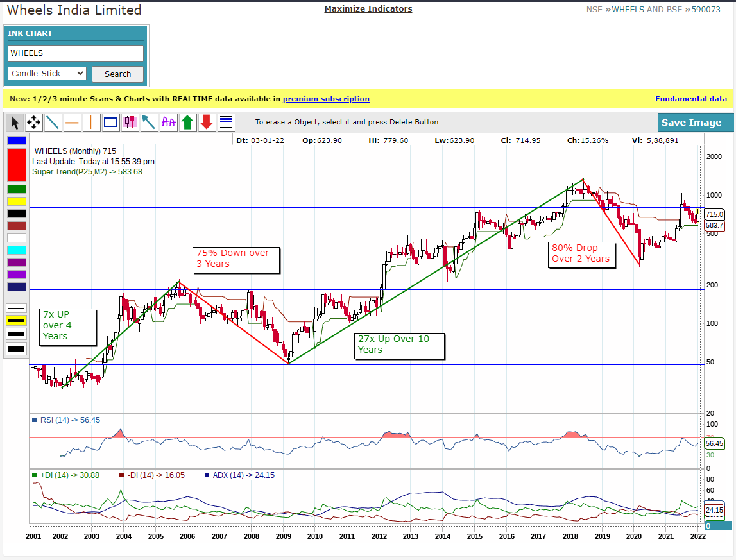Select the vertical line drawing tool

click(x=91, y=123)
